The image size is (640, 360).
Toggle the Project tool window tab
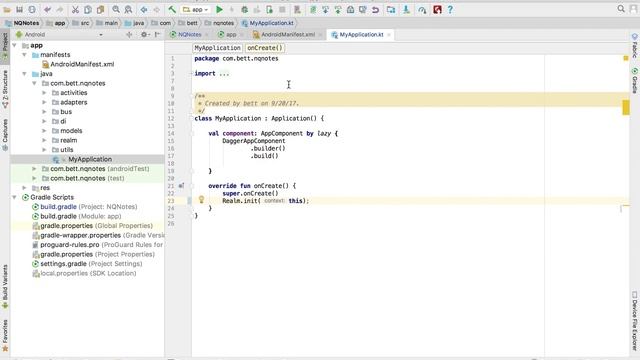click(x=5, y=45)
